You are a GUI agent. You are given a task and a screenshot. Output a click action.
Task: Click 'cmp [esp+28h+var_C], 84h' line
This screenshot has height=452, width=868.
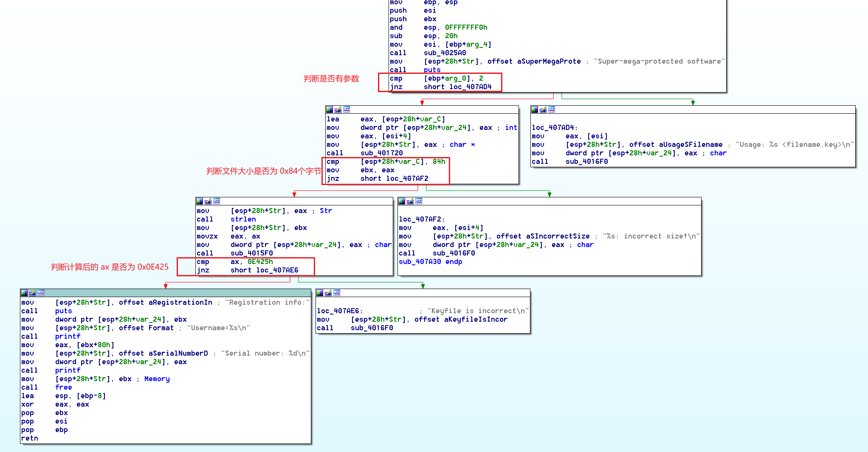point(386,162)
